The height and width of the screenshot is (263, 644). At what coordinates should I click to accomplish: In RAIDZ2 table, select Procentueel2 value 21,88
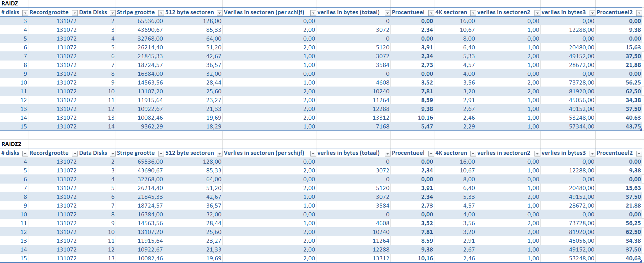tap(619, 206)
